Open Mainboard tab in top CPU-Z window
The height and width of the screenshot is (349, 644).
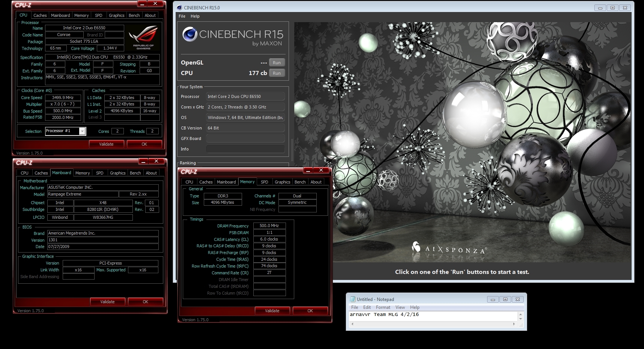60,15
